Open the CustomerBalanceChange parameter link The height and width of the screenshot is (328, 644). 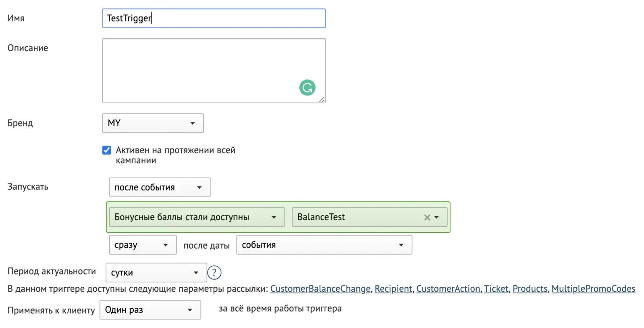(320, 289)
